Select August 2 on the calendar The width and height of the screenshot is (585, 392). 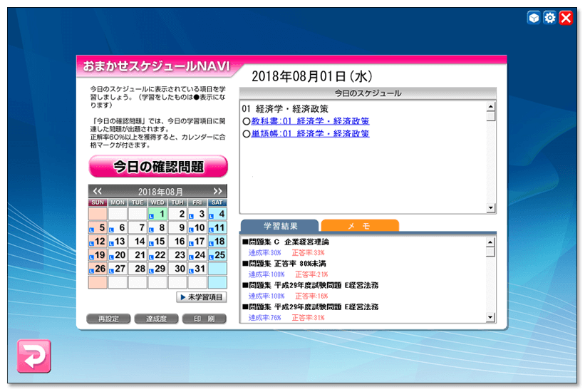pos(177,214)
